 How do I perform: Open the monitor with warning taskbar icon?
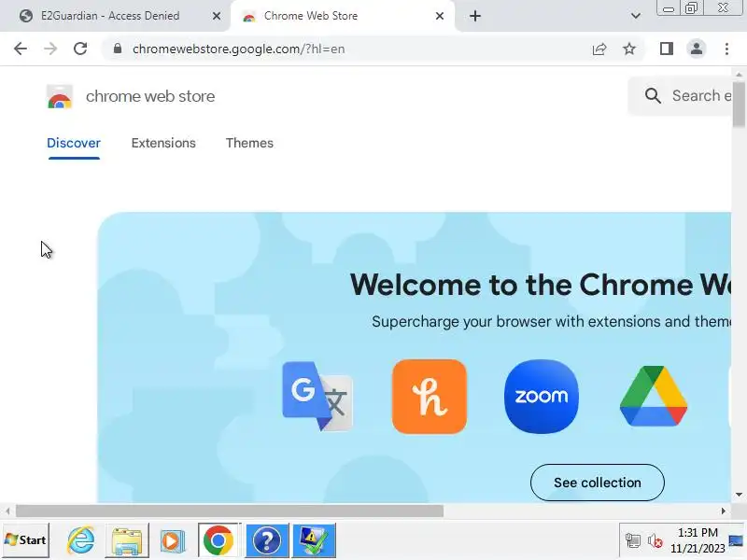pyautogui.click(x=314, y=540)
